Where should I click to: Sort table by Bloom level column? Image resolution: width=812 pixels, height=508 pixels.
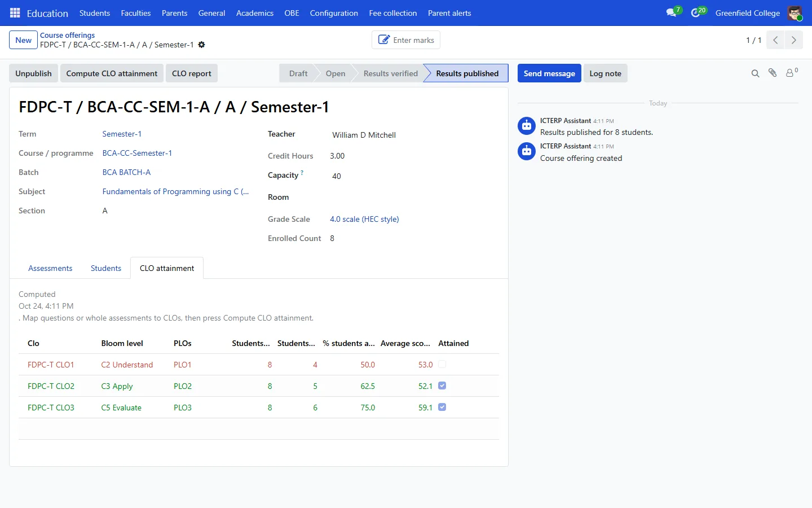click(x=122, y=343)
